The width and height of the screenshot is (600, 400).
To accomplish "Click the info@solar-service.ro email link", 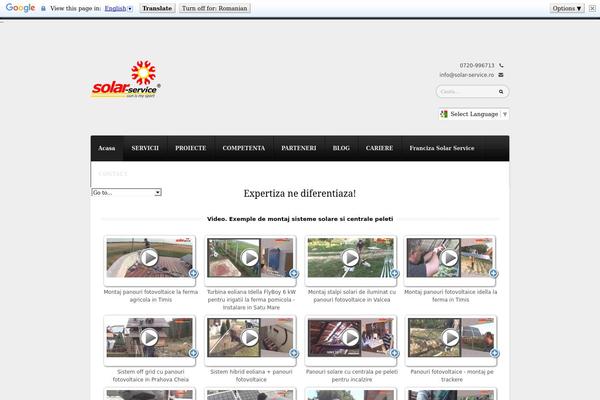I will click(x=466, y=75).
